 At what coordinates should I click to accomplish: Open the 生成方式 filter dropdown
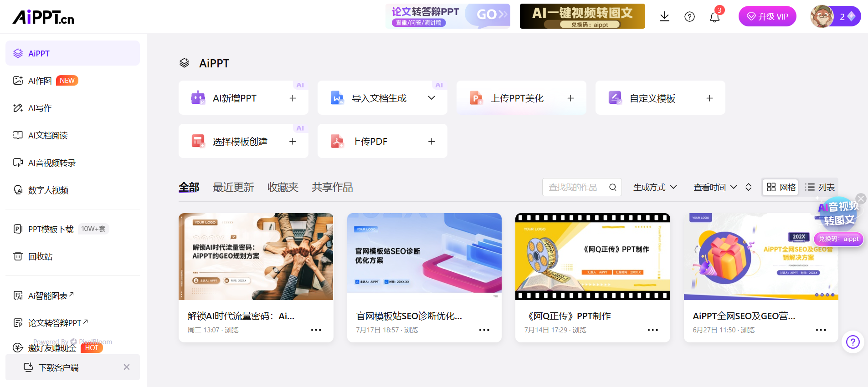click(x=655, y=187)
